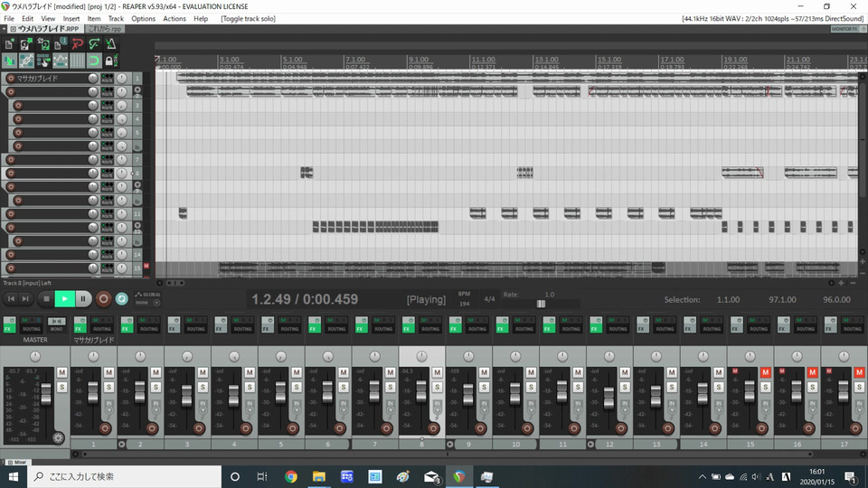The width and height of the screenshot is (868, 488).
Task: Click the green Play button
Action: pyautogui.click(x=65, y=299)
